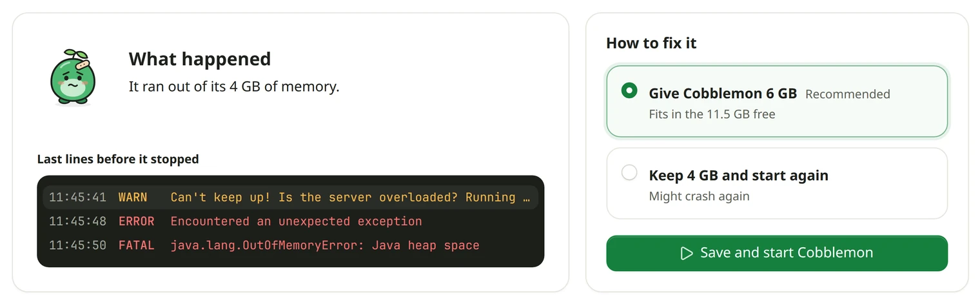Screen dimensions: 980x304
Task: Click the bandaged green mascot icon
Action: click(x=73, y=77)
